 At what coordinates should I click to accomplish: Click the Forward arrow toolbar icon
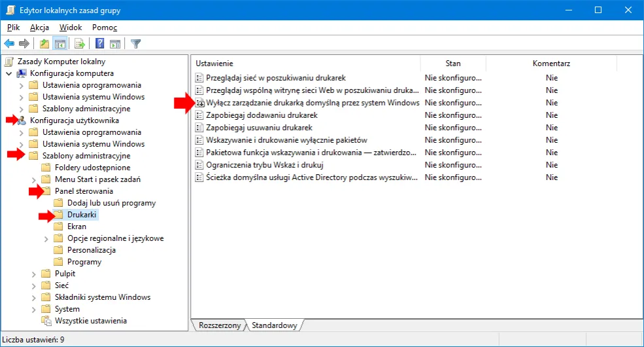(x=24, y=44)
